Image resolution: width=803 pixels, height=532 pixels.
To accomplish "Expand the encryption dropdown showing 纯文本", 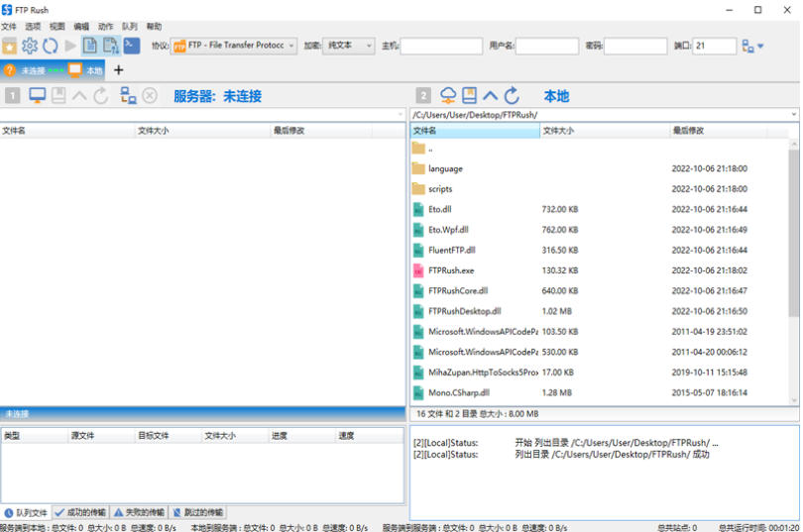I will click(349, 46).
